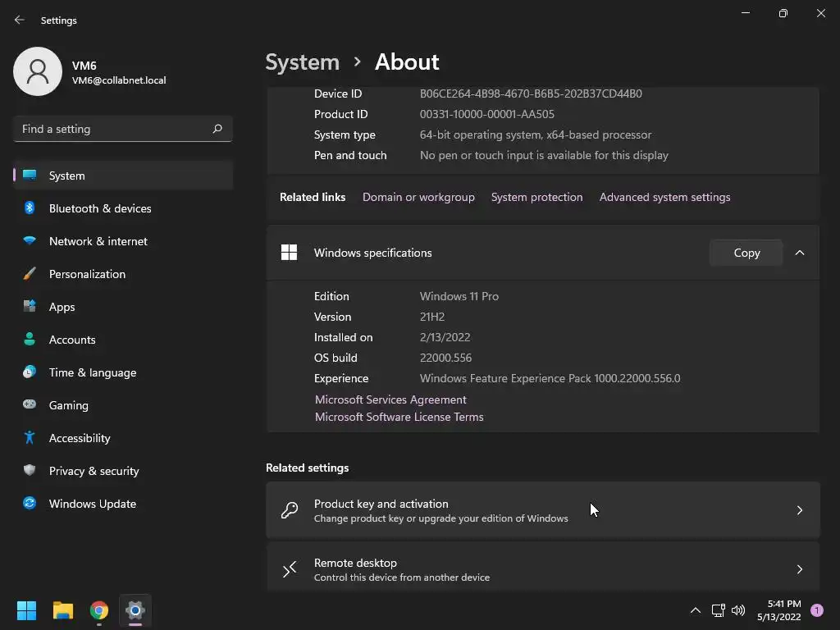Open the notification badge in the tray
Image resolution: width=840 pixels, height=630 pixels.
click(x=816, y=610)
